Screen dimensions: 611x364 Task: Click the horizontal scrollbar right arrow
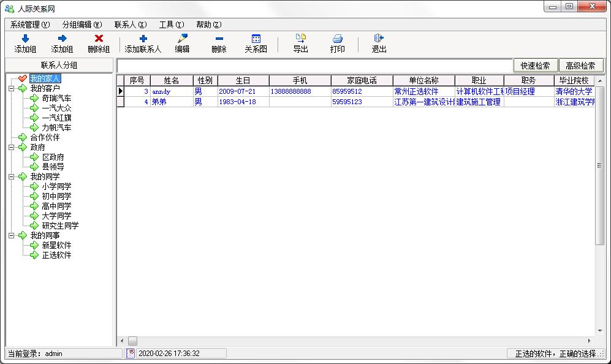tap(590, 341)
